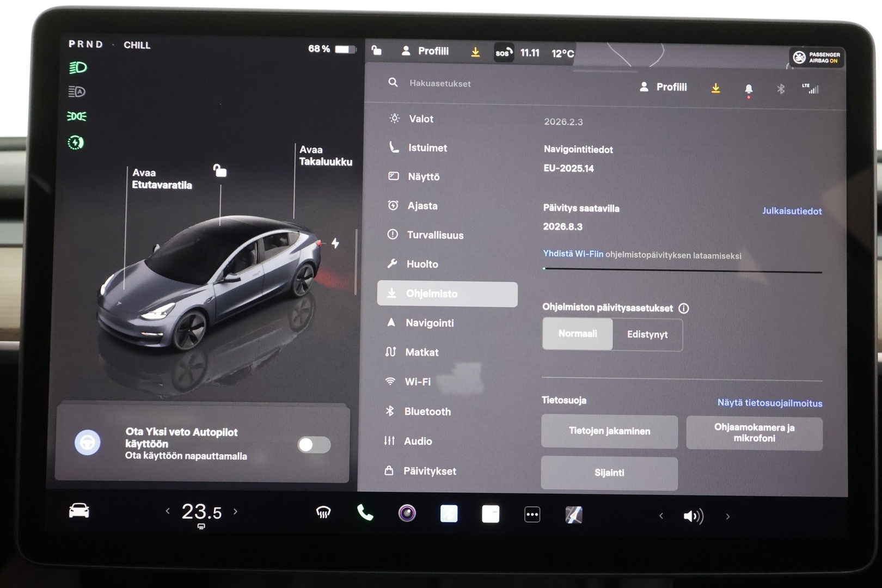The image size is (882, 588).
Task: Lower volume with left chevron
Action: tap(661, 516)
